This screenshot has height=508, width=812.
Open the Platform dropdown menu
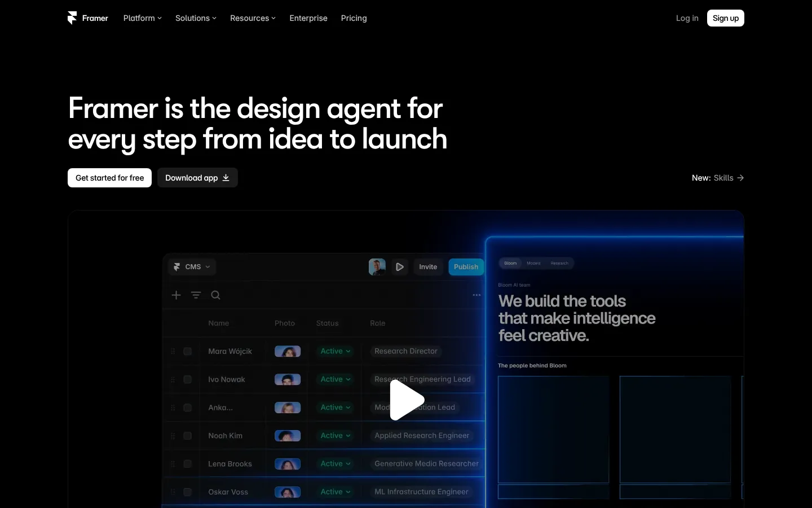(143, 18)
